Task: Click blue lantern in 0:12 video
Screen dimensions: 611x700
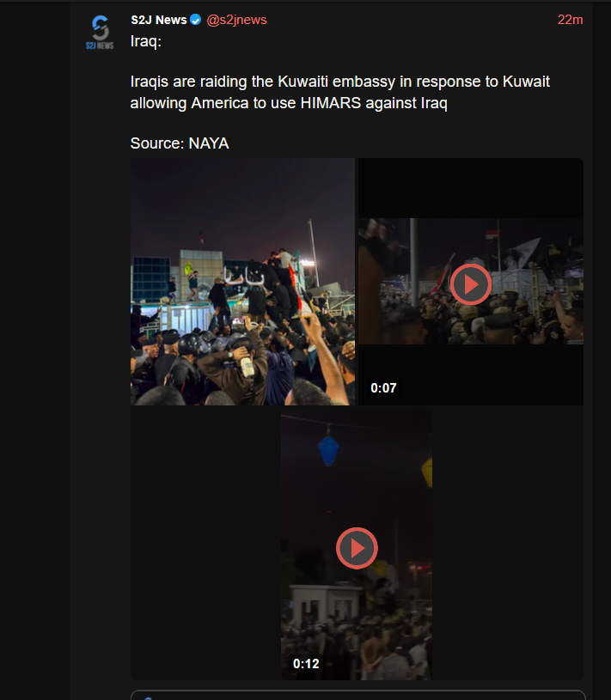Action: tap(328, 450)
